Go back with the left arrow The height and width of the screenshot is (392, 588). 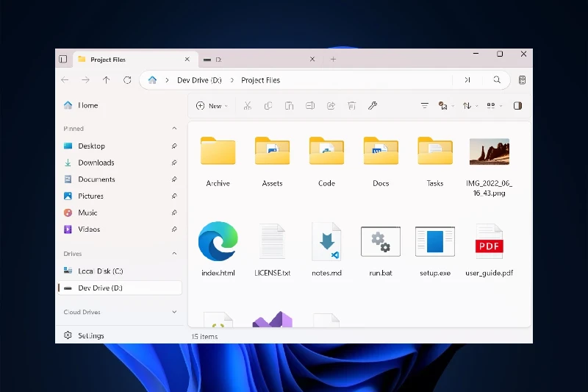pyautogui.click(x=65, y=80)
